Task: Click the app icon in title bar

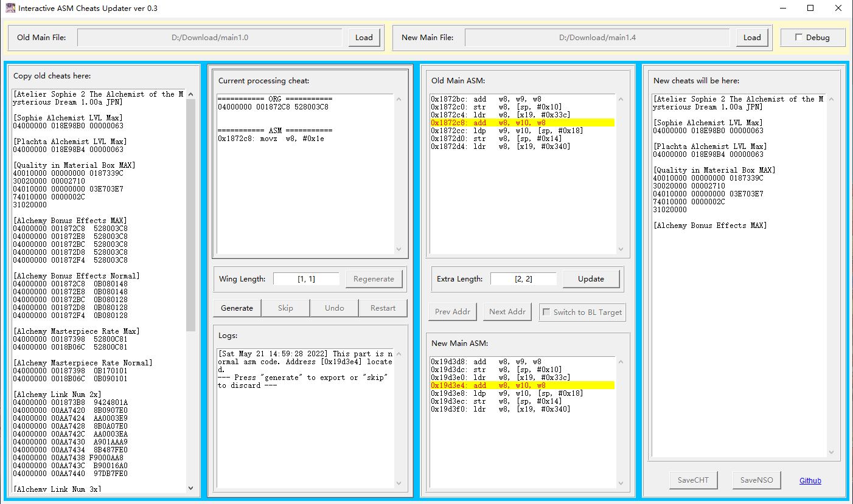Action: 10,8
